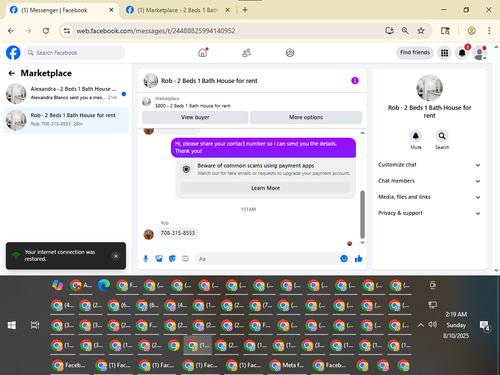The width and height of the screenshot is (500, 375).
Task: Expand Customize chat section
Action: [429, 165]
